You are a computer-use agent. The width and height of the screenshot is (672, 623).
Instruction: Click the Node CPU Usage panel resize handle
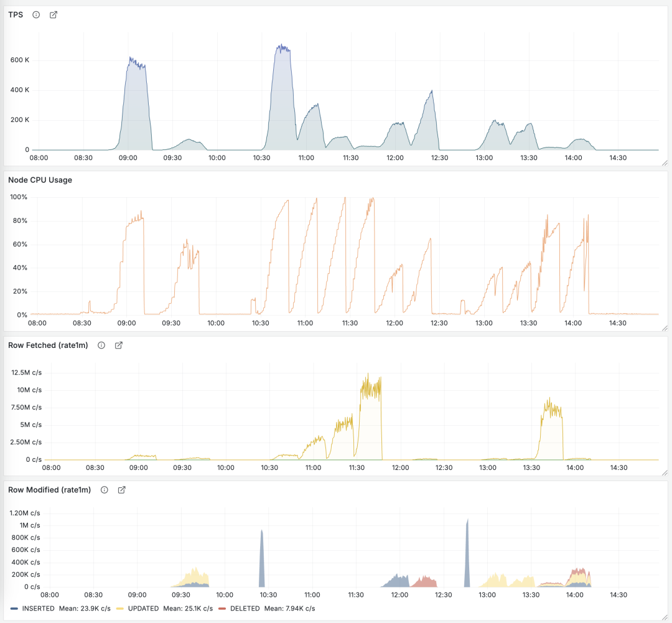tap(664, 328)
